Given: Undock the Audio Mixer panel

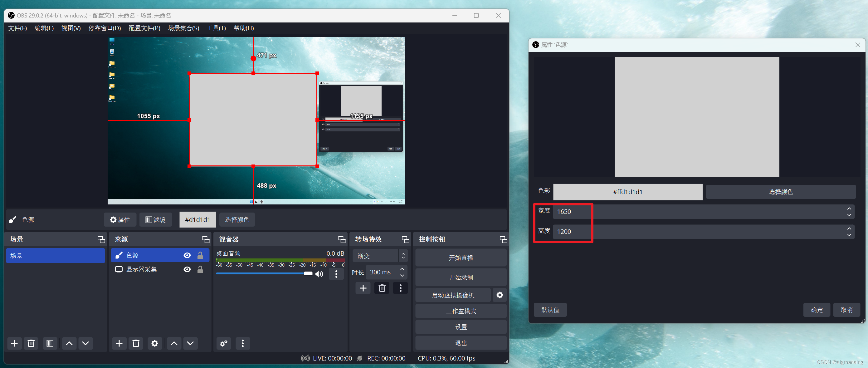Looking at the screenshot, I should 342,239.
